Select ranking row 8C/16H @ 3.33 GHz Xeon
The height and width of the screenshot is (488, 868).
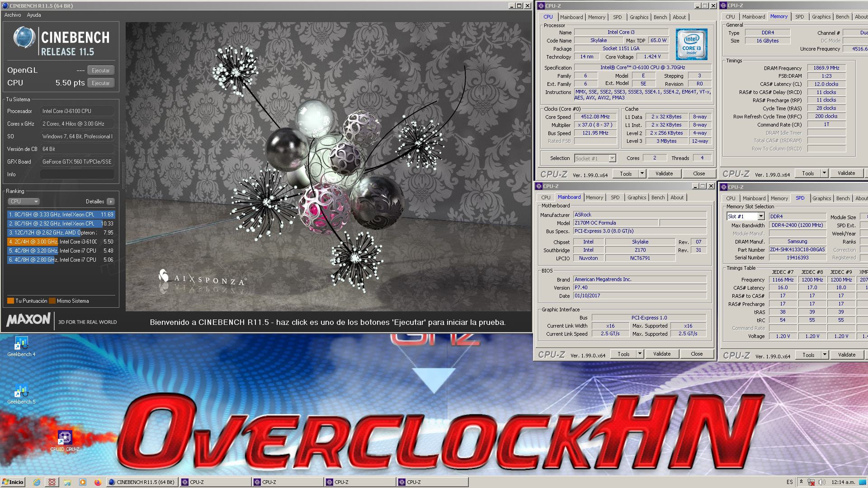point(61,215)
